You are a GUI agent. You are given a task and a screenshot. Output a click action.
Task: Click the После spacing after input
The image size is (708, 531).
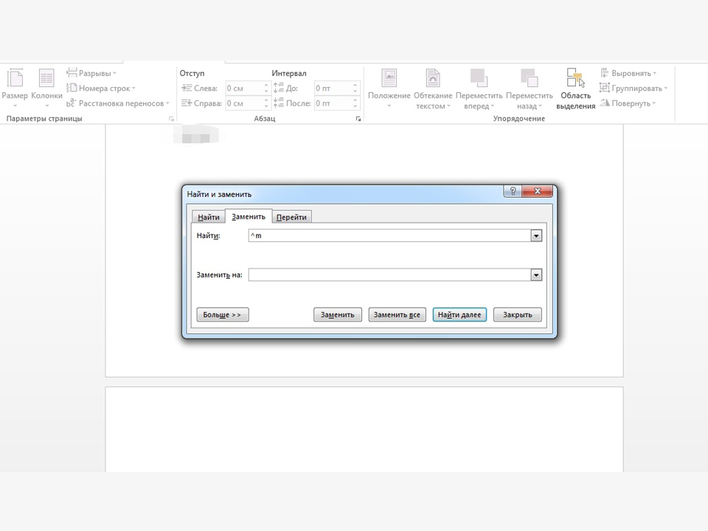[333, 103]
